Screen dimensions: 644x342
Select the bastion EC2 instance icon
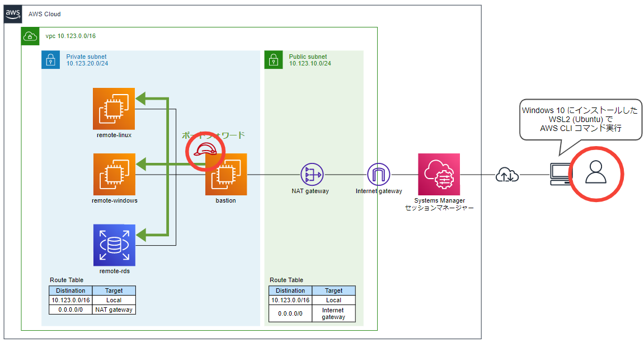click(x=226, y=174)
